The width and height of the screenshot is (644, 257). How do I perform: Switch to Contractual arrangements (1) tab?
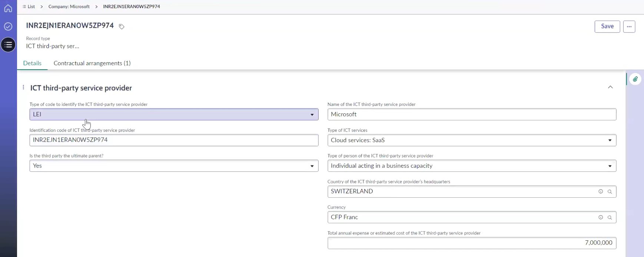pos(92,63)
